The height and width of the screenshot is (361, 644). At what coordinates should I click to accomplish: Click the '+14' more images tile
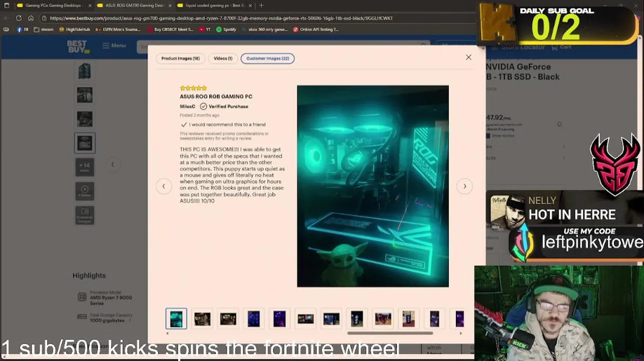click(x=85, y=167)
